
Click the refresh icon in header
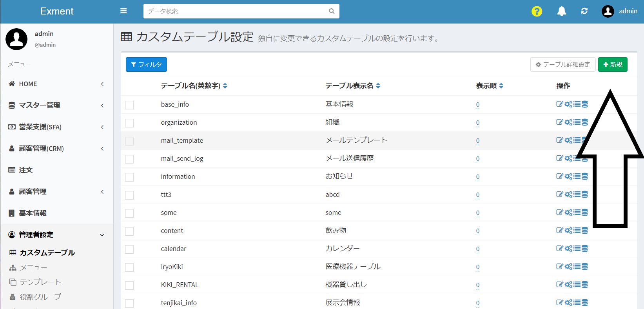point(584,11)
